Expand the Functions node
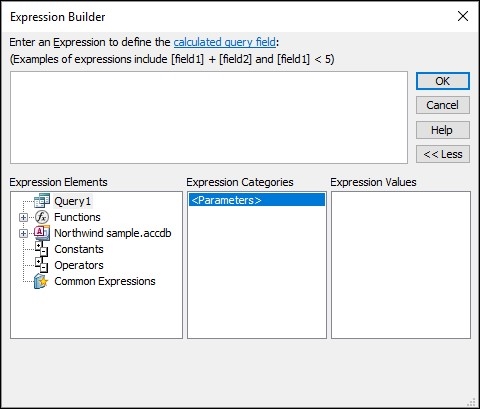 coord(23,217)
